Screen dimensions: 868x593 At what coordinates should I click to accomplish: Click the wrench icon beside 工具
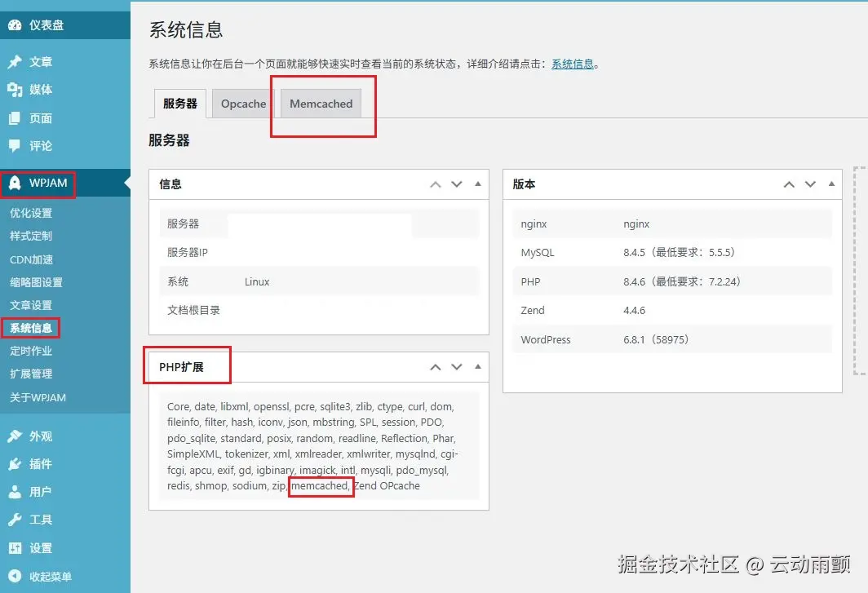coord(15,520)
